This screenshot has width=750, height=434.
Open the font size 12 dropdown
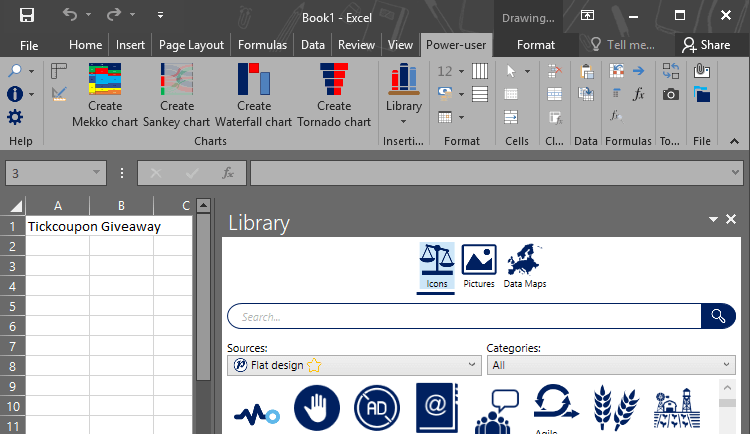(461, 71)
